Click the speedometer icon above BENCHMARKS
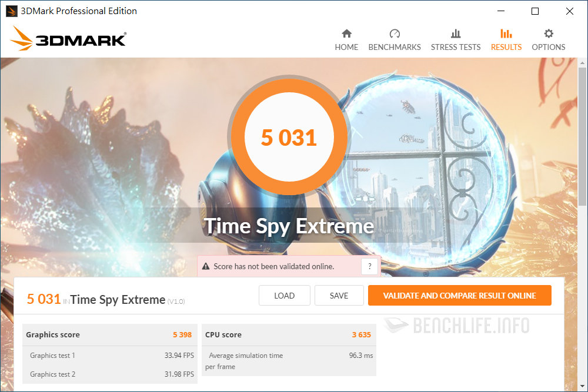 395,33
